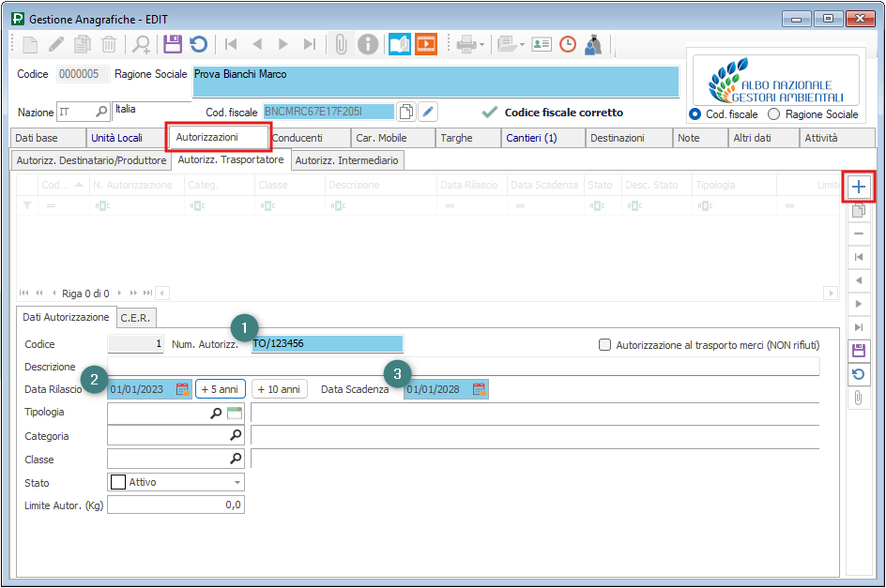Image resolution: width=886 pixels, height=588 pixels.
Task: Click the save floppy disk toolbar icon
Action: tap(172, 44)
